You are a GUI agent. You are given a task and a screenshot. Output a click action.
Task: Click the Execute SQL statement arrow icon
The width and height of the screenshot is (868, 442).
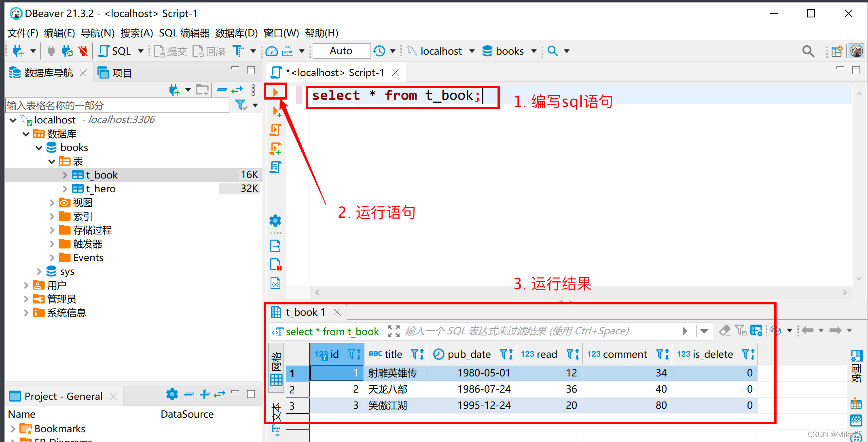[275, 92]
